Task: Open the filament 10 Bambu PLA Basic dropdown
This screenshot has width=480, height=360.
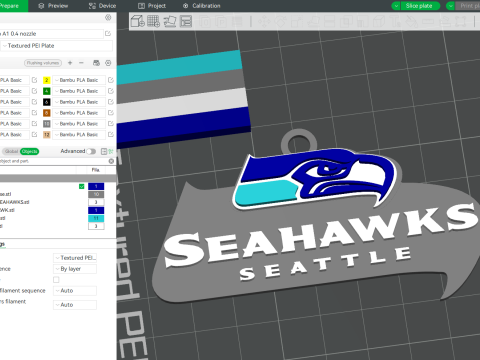Action: pos(79,124)
